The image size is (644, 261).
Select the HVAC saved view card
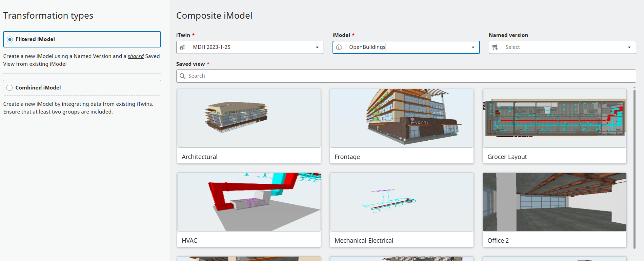249,202
